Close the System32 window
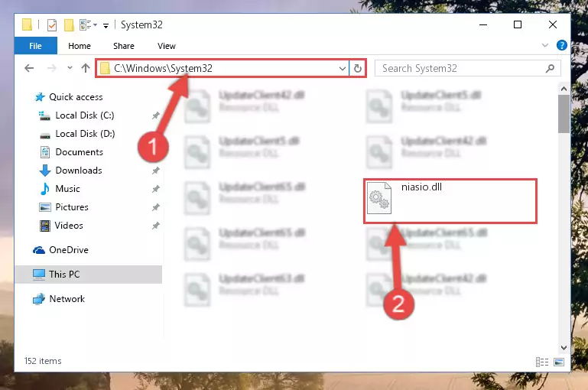588x390 pixels. point(552,24)
